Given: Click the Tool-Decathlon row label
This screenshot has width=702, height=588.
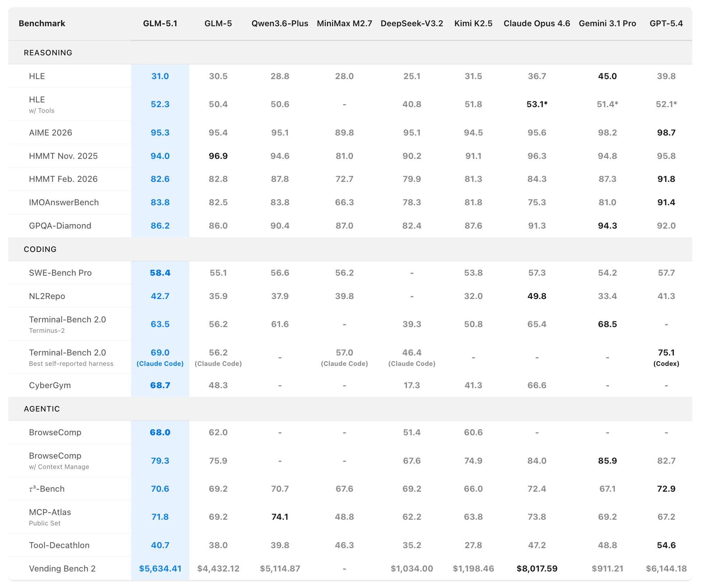Looking at the screenshot, I should point(59,545).
